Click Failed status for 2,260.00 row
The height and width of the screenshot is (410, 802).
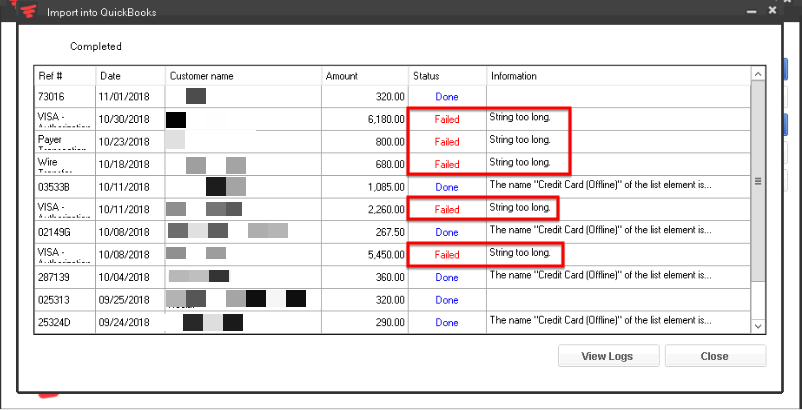pyautogui.click(x=447, y=210)
